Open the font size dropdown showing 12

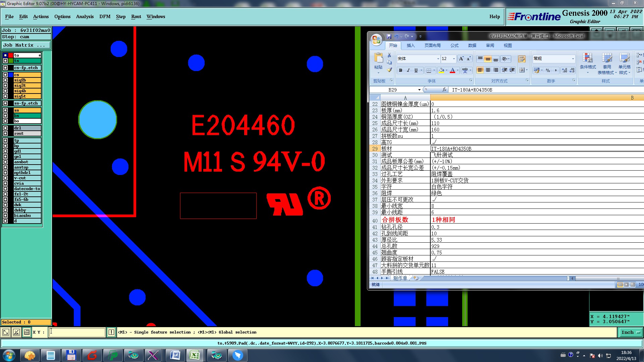[x=454, y=59]
